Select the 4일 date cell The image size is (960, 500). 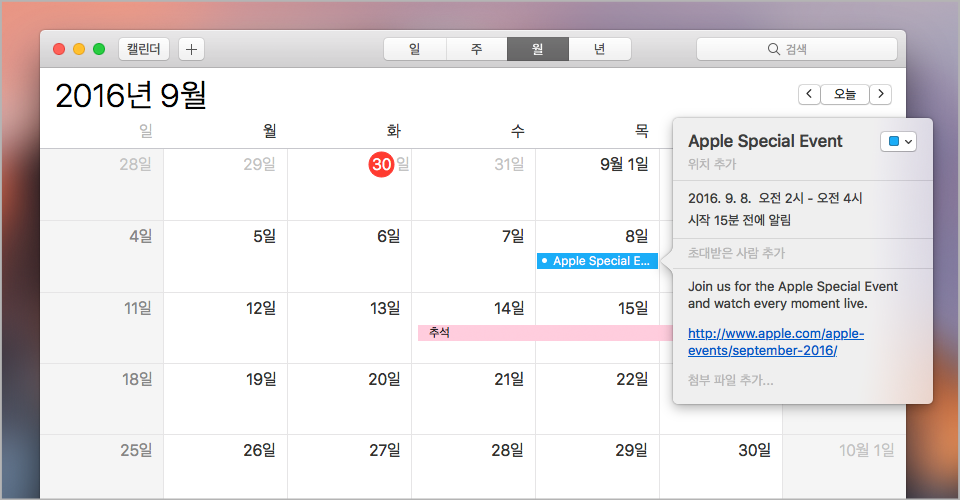pyautogui.click(x=102, y=256)
